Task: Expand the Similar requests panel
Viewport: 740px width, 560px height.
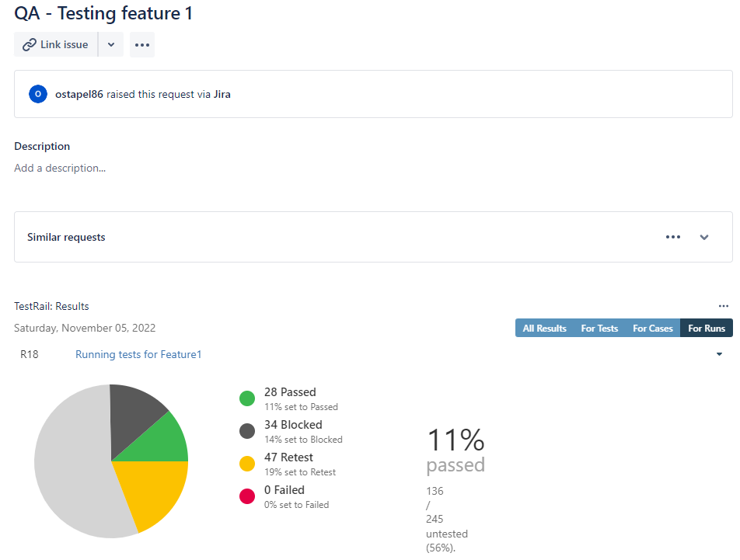Action: pyautogui.click(x=704, y=237)
